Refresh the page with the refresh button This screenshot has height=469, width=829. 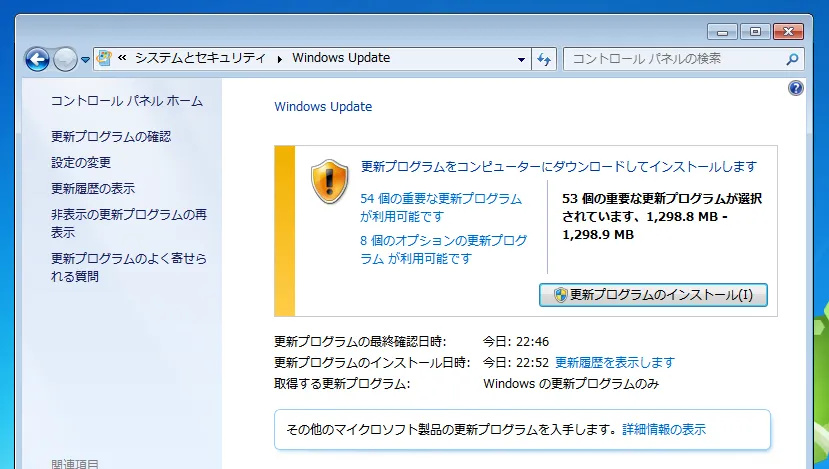click(x=544, y=59)
